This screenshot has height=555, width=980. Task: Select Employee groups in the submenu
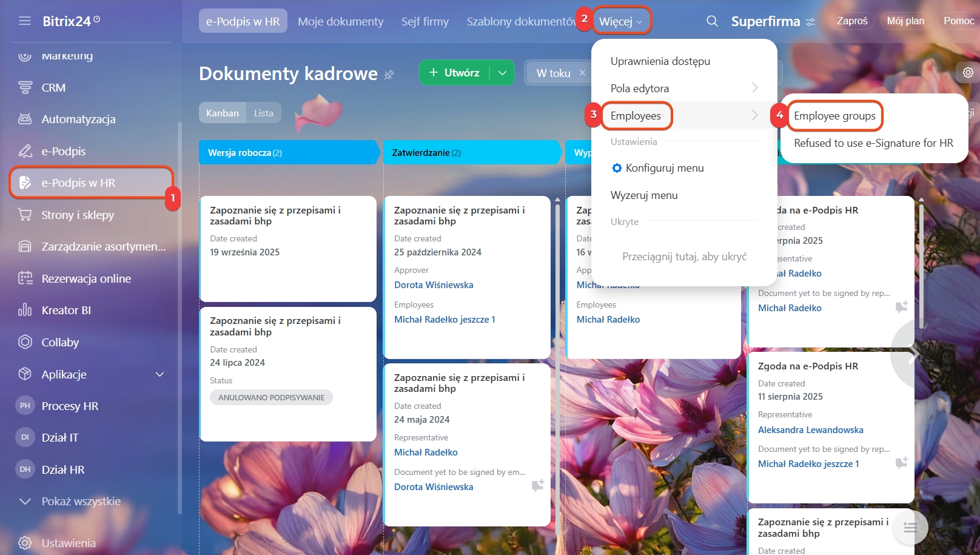(835, 116)
